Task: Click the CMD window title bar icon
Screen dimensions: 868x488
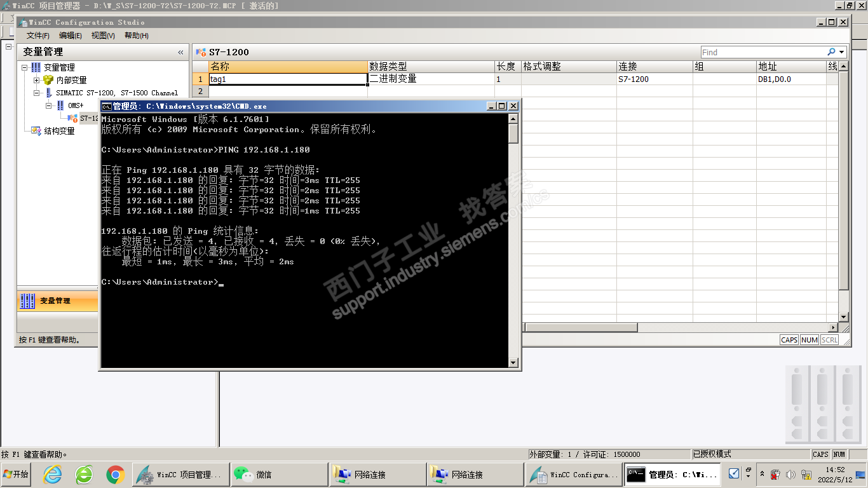Action: 107,106
